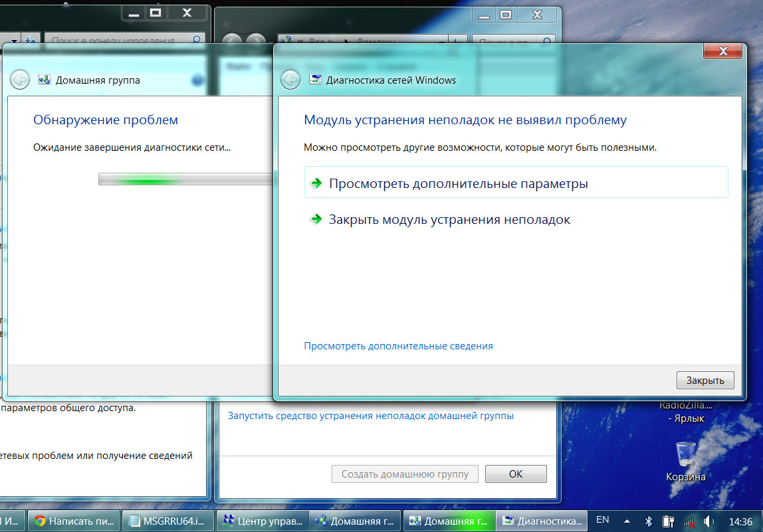
Task: Click the Закрыть button
Action: coord(705,381)
